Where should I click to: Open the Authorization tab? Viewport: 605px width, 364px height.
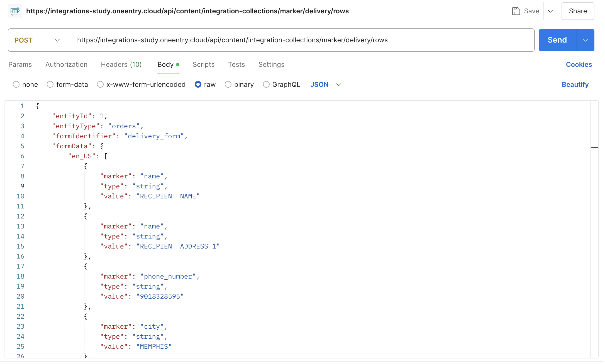point(66,65)
